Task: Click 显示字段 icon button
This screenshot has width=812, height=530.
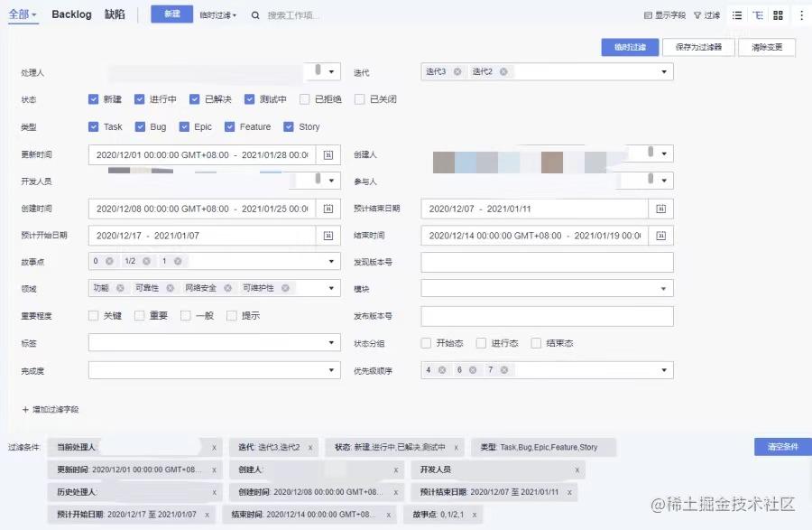Action: [x=664, y=15]
